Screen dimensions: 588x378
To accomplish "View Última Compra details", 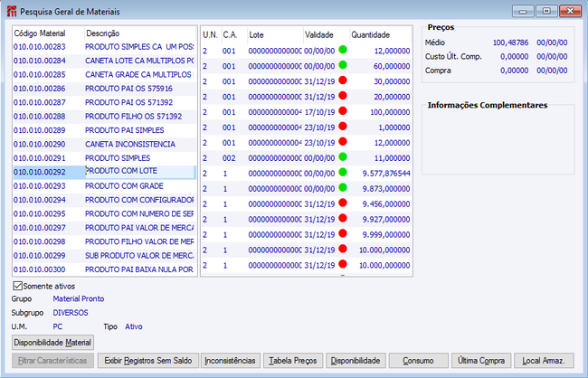I will tap(480, 361).
